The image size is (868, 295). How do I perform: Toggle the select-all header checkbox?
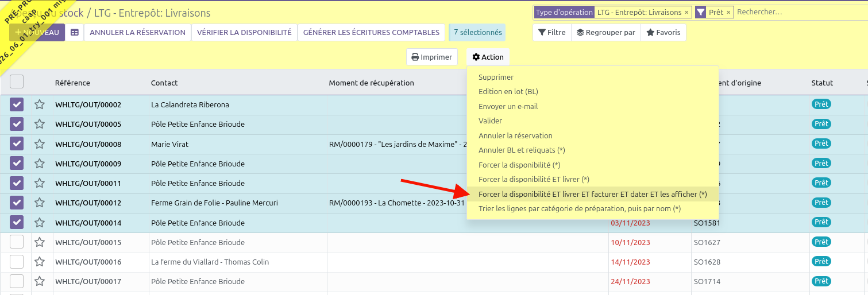[17, 81]
